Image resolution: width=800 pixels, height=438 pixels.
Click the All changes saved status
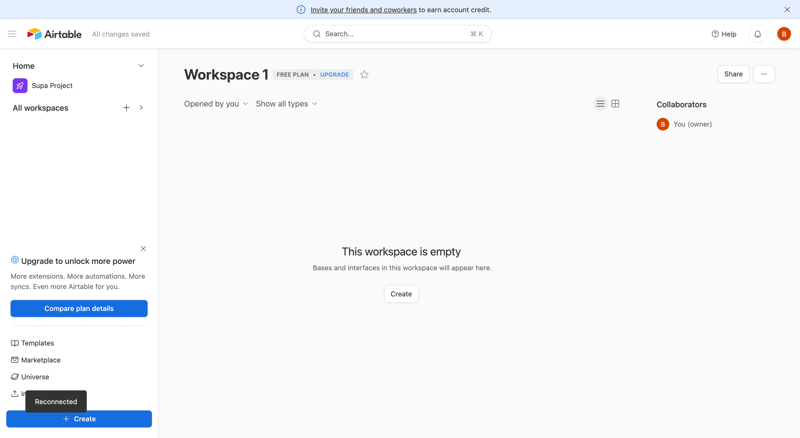121,34
